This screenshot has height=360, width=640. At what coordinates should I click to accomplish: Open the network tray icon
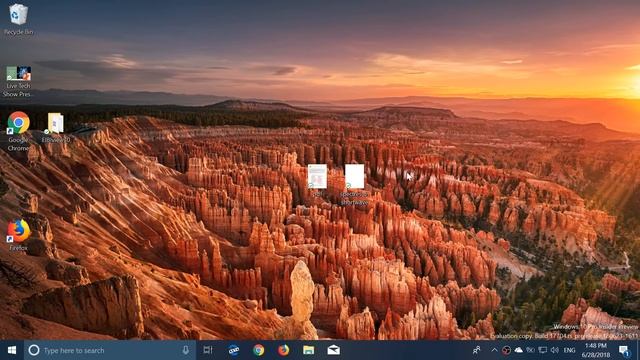pos(542,350)
